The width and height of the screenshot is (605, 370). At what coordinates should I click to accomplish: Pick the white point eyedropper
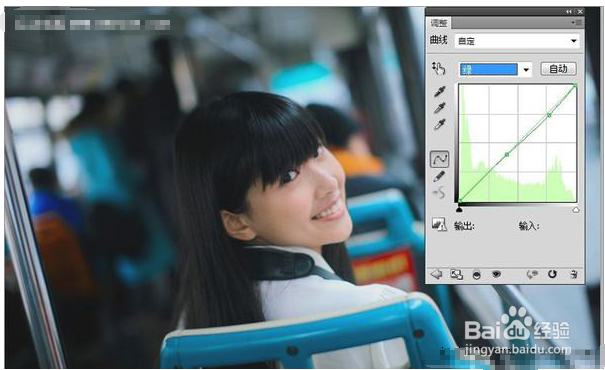tap(439, 125)
